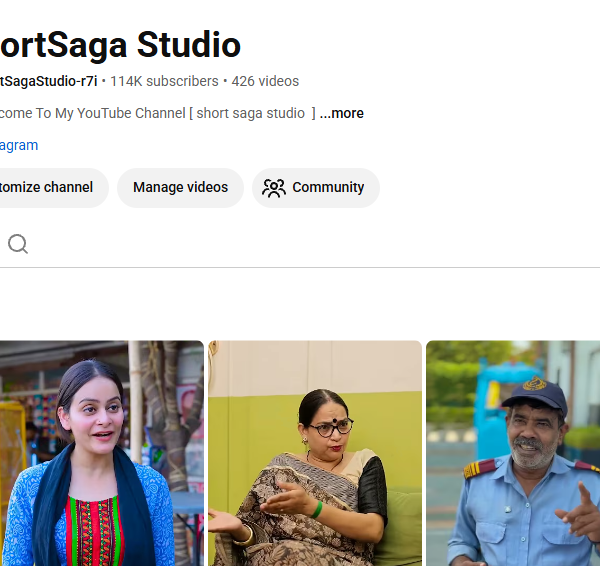
Task: Click the 426 videos text
Action: coord(265,82)
